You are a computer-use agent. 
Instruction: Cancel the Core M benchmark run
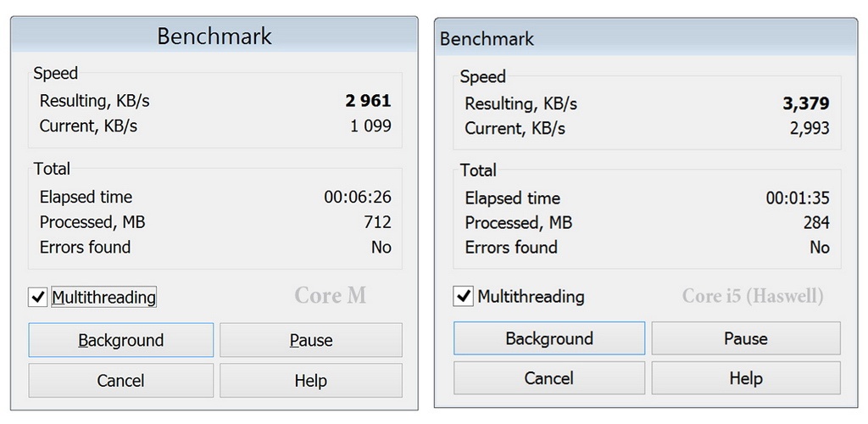pyautogui.click(x=121, y=381)
